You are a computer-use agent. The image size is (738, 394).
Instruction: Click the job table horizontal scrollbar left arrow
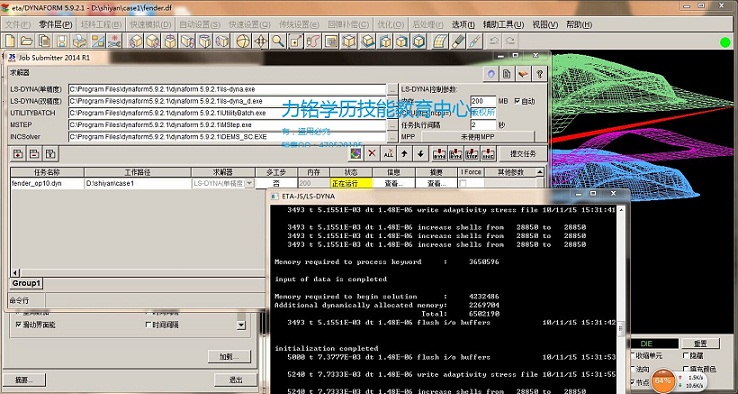[x=16, y=273]
